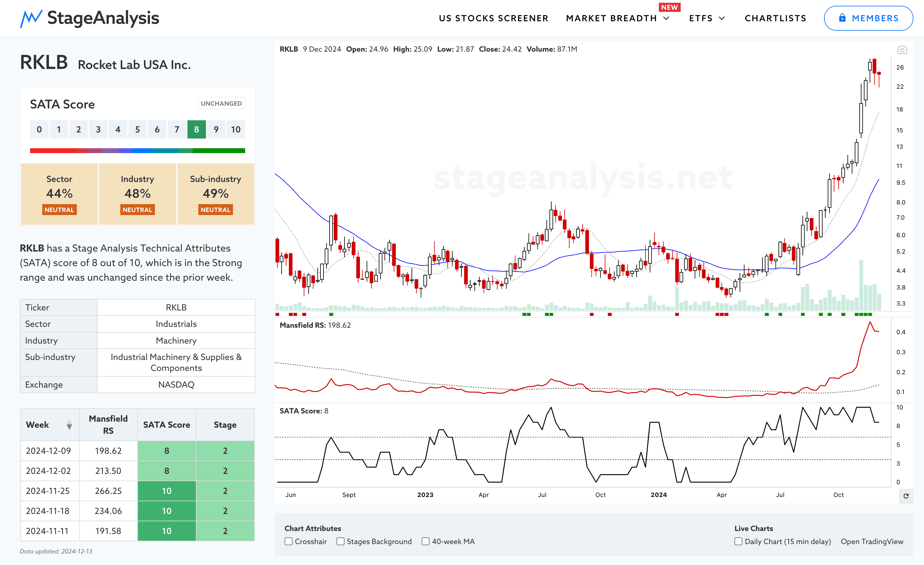The image size is (924, 565).
Task: Click the 2024 marker on time axis
Action: point(659,495)
